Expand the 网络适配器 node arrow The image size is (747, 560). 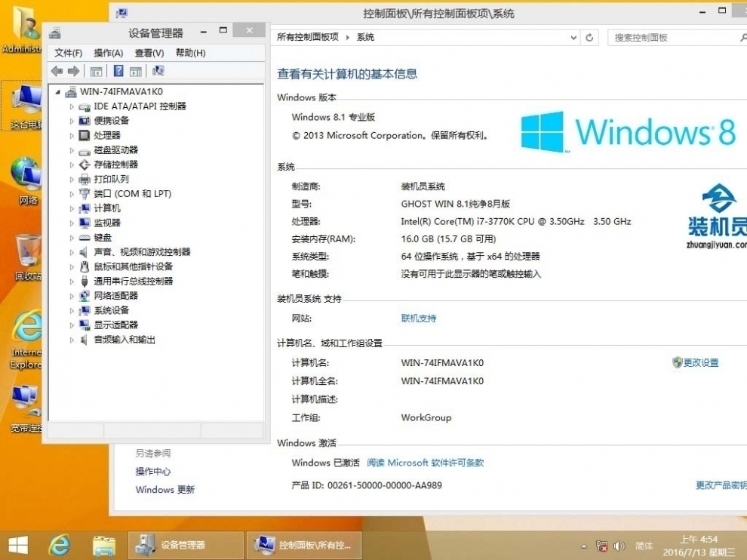point(72,296)
